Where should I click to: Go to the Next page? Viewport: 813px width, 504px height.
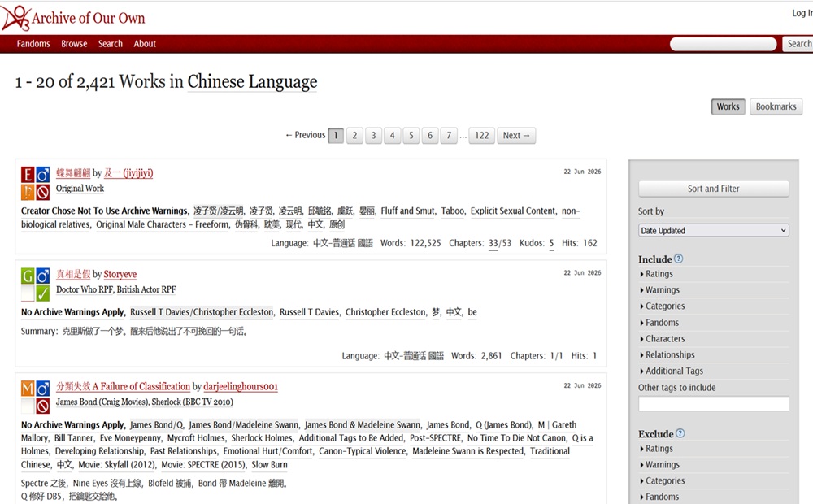click(516, 135)
